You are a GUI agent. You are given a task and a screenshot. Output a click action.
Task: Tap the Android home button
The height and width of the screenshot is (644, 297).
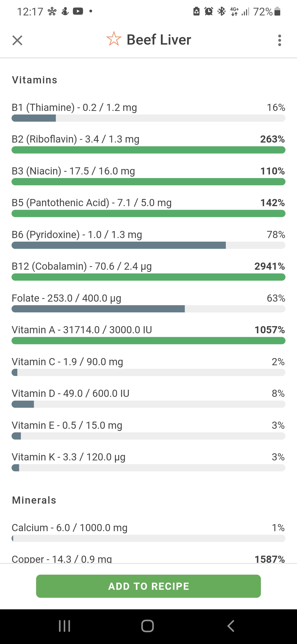(x=148, y=626)
